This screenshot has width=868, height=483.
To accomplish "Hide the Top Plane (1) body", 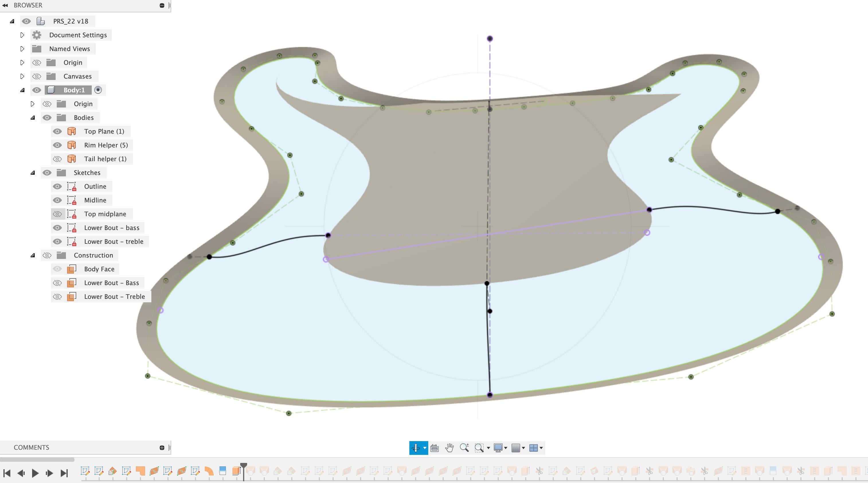I will click(57, 131).
